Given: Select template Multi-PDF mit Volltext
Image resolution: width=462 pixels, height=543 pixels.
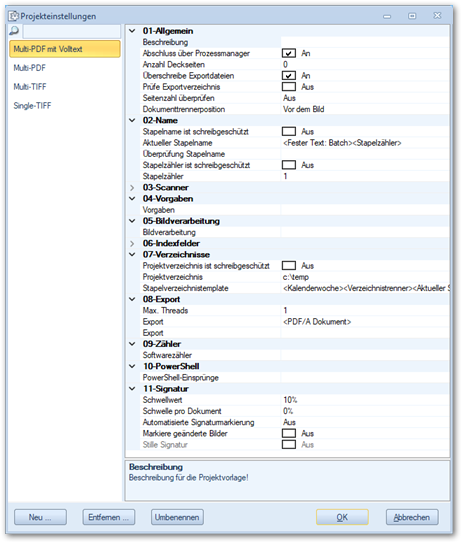Looking at the screenshot, I should coord(65,49).
